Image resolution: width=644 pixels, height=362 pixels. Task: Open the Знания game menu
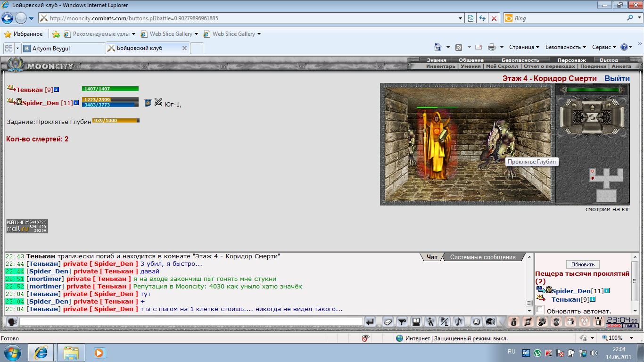(437, 60)
